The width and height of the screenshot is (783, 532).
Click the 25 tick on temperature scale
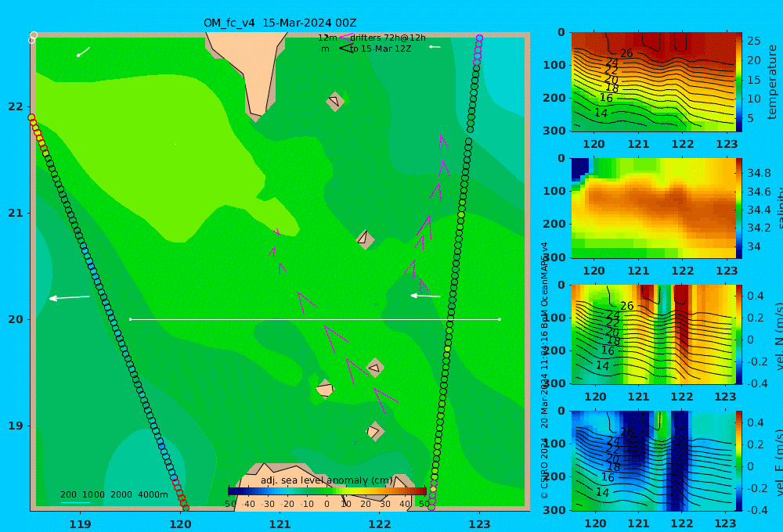pyautogui.click(x=754, y=41)
